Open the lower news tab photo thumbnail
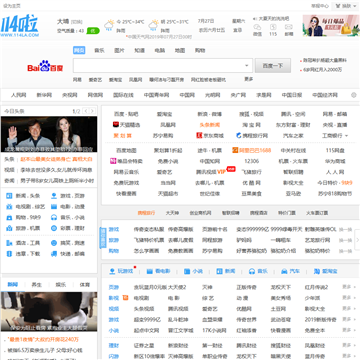Viewport: 360px width, 360px height. tap(49, 312)
